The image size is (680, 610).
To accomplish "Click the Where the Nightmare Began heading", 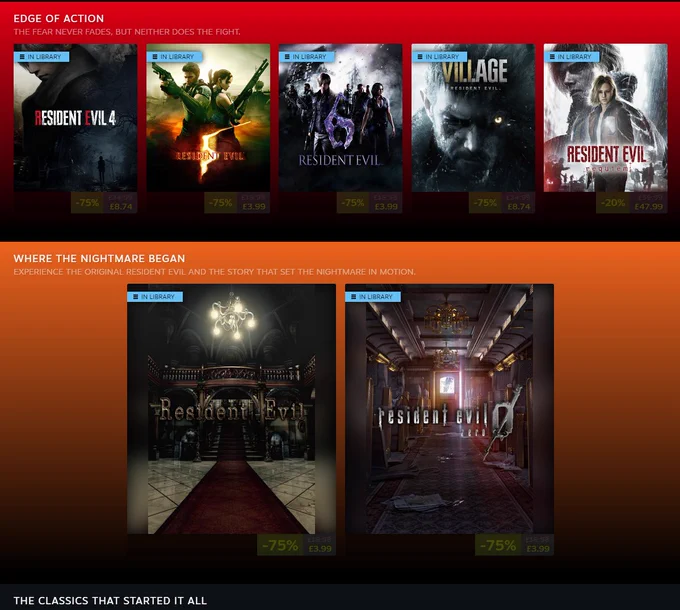I will pyautogui.click(x=99, y=258).
